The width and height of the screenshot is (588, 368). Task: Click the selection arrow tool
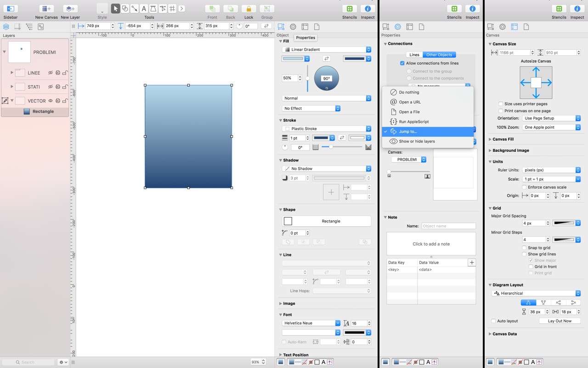click(115, 9)
